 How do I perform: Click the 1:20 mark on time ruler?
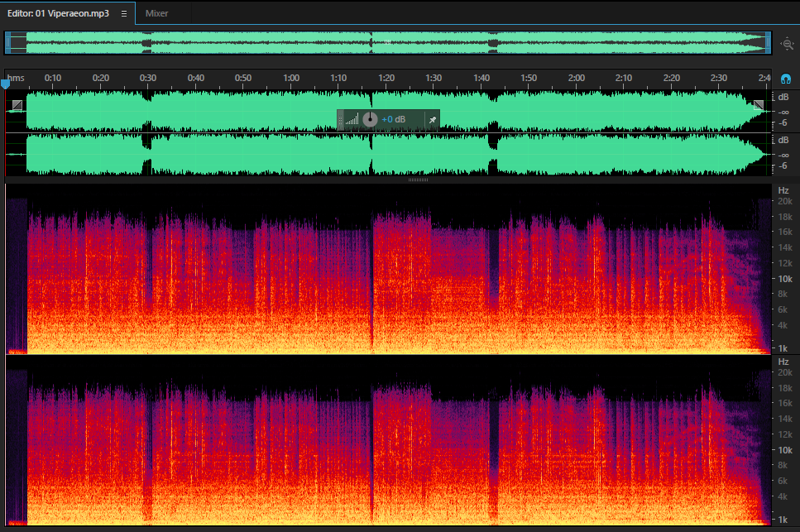(x=386, y=78)
